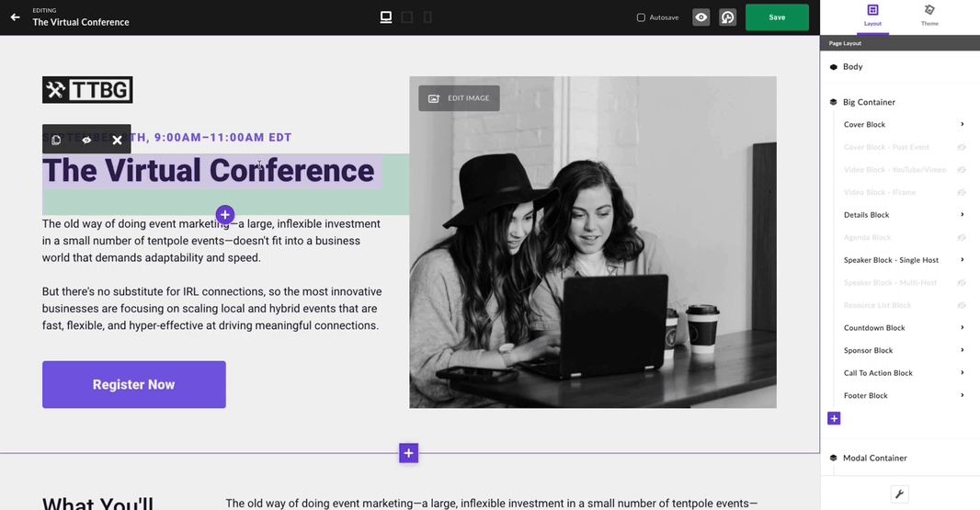Viewport: 980px width, 510px height.
Task: Select the Modal Container item
Action: [x=874, y=459]
